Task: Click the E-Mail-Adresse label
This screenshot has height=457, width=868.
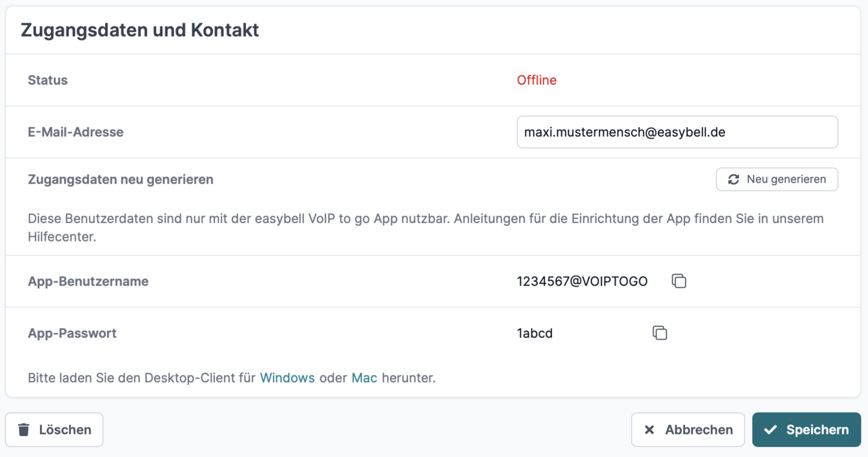Action: [75, 132]
